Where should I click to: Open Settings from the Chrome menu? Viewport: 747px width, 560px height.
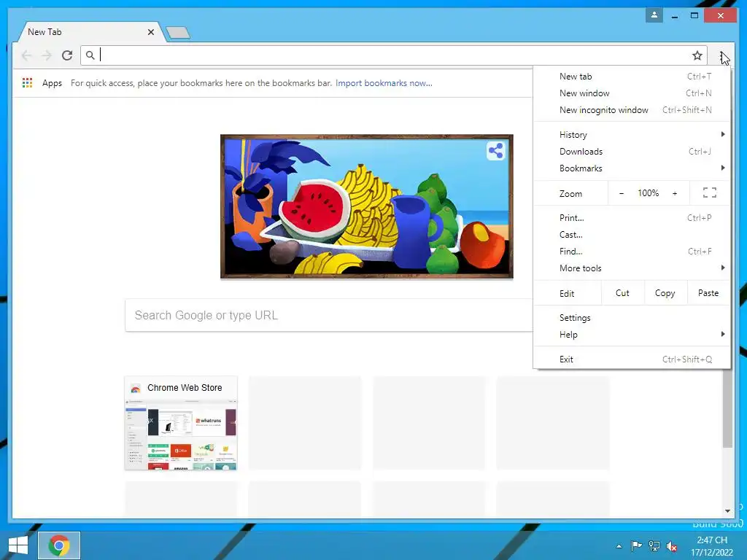[x=632, y=318]
